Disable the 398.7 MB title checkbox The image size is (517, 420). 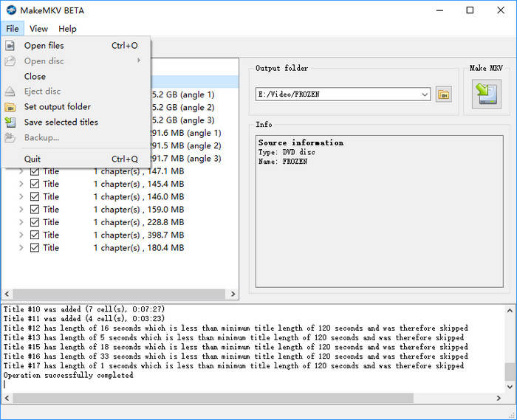[x=35, y=235]
